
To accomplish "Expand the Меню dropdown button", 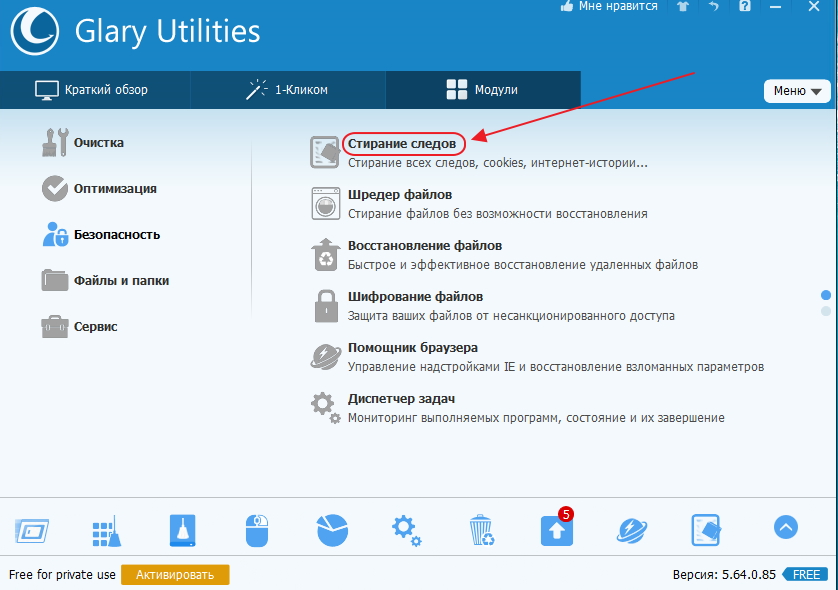I will click(x=797, y=91).
